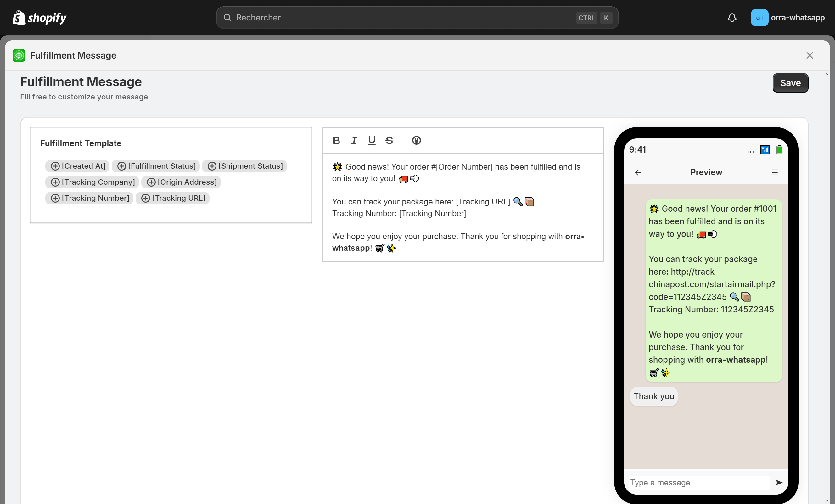Insert the [Shipment Status] variable
Image resolution: width=835 pixels, height=504 pixels.
coord(245,166)
